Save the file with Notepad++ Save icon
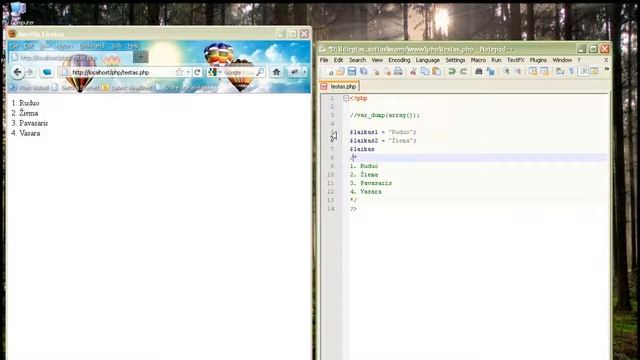The width and height of the screenshot is (640, 360). click(351, 72)
